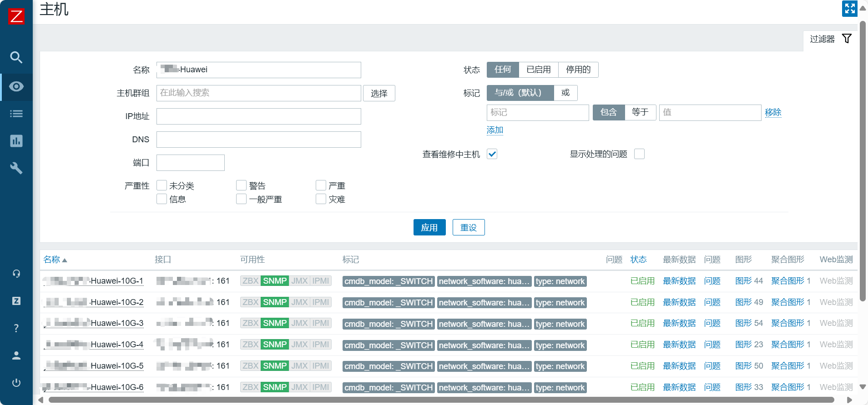Select status 停用的
This screenshot has height=405, width=868.
tap(578, 70)
